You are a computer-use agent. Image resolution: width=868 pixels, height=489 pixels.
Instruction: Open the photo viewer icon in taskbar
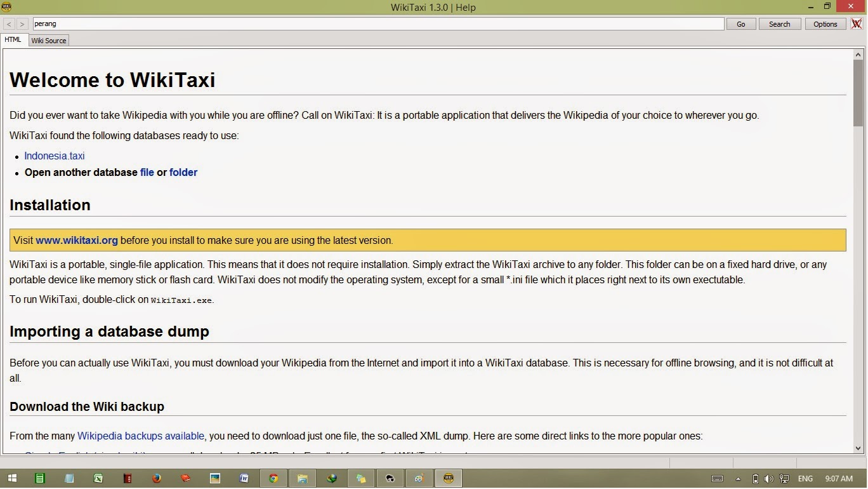(x=215, y=478)
